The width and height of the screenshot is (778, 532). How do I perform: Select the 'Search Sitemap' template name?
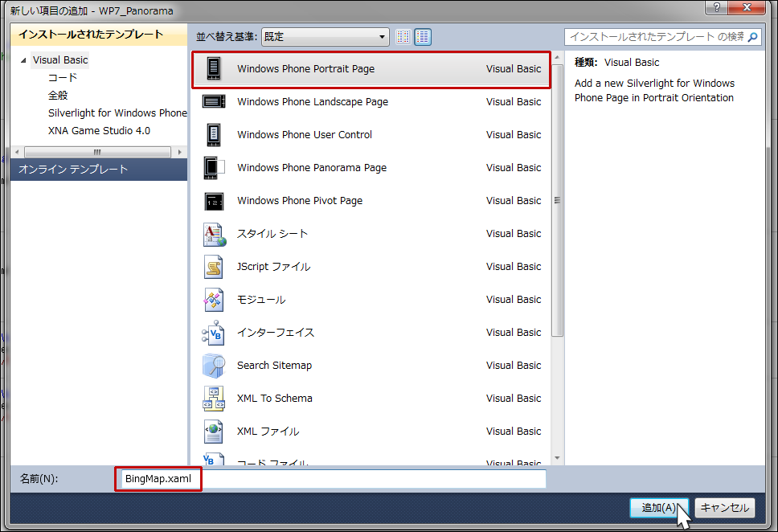(274, 366)
